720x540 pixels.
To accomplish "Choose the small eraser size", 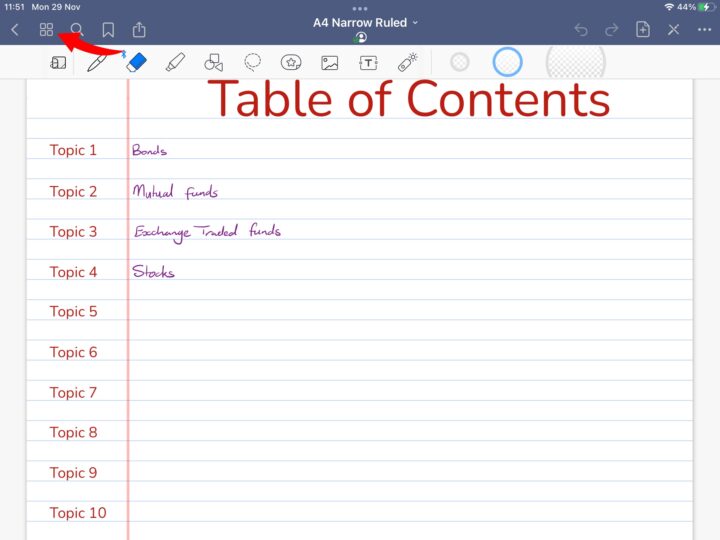I will point(460,62).
